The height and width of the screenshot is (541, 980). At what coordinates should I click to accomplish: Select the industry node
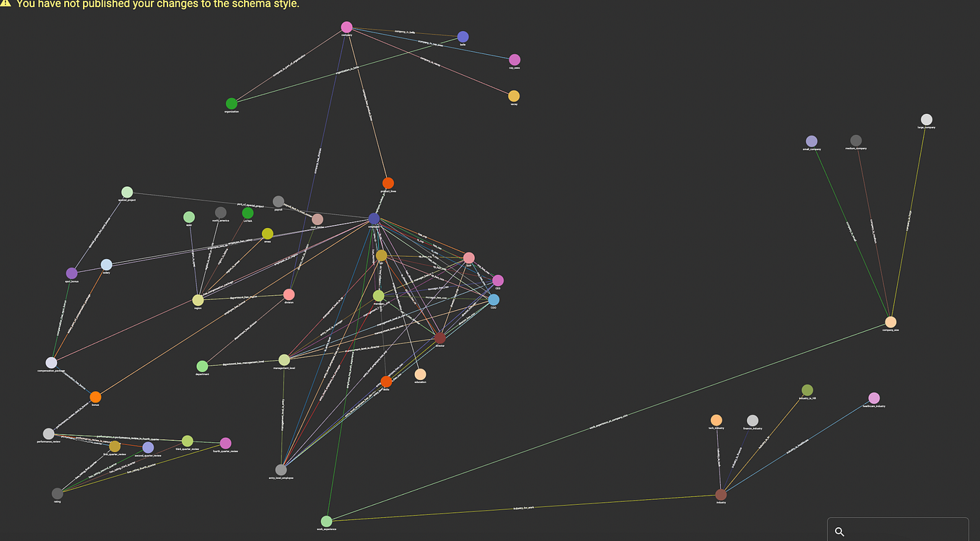[721, 494]
